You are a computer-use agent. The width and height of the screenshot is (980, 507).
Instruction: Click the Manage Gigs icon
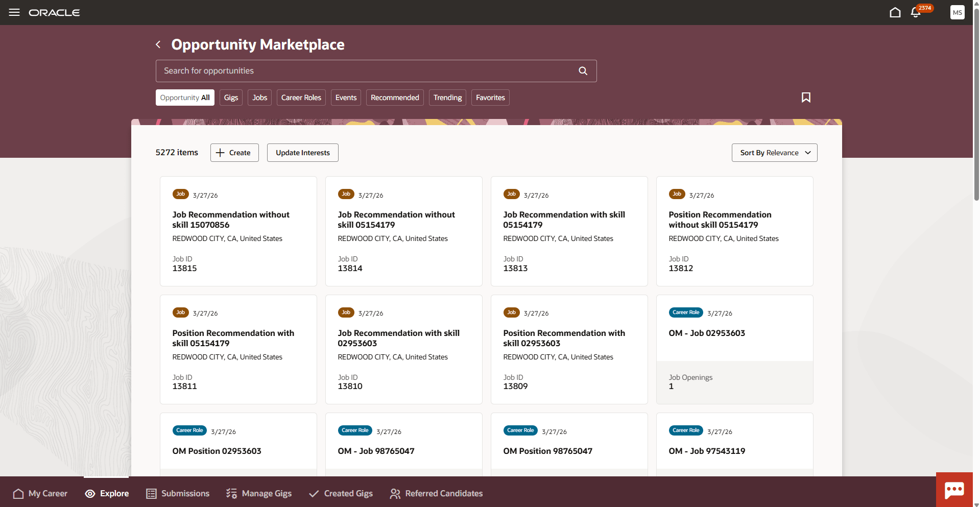pos(231,493)
